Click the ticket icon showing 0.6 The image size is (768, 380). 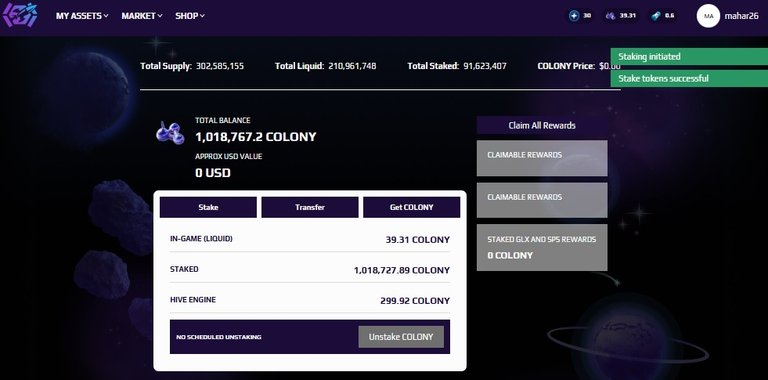point(656,16)
